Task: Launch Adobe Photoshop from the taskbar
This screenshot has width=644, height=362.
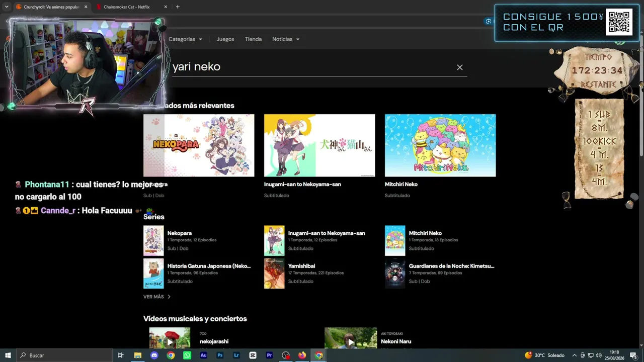Action: (x=220, y=355)
